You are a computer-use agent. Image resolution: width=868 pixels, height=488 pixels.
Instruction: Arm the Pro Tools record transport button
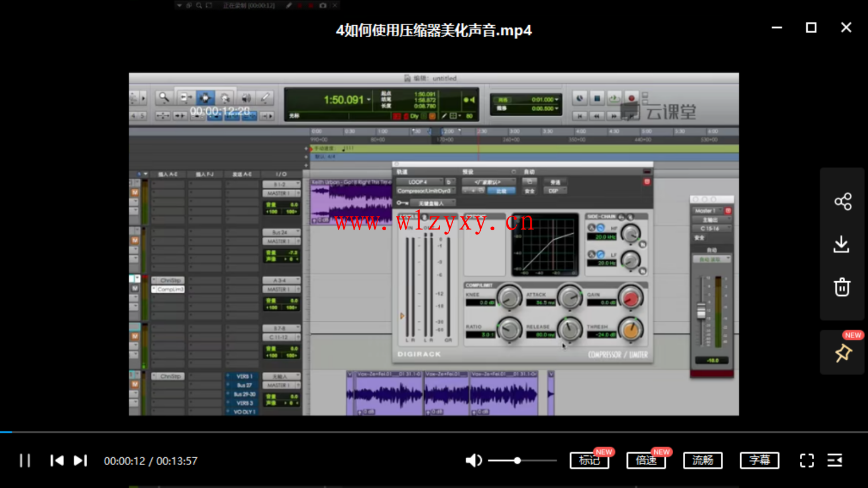[631, 99]
